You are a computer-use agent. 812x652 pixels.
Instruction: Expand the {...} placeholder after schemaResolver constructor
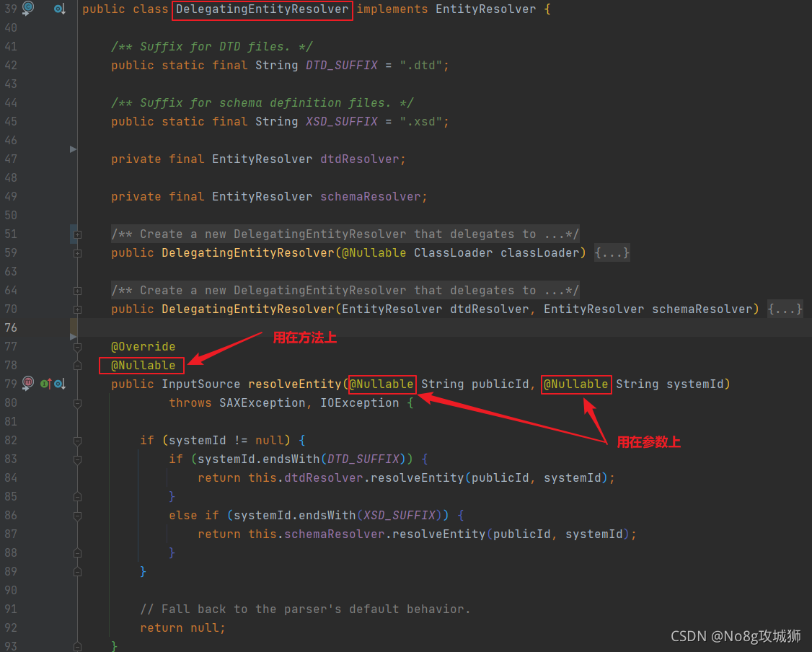pyautogui.click(x=785, y=309)
